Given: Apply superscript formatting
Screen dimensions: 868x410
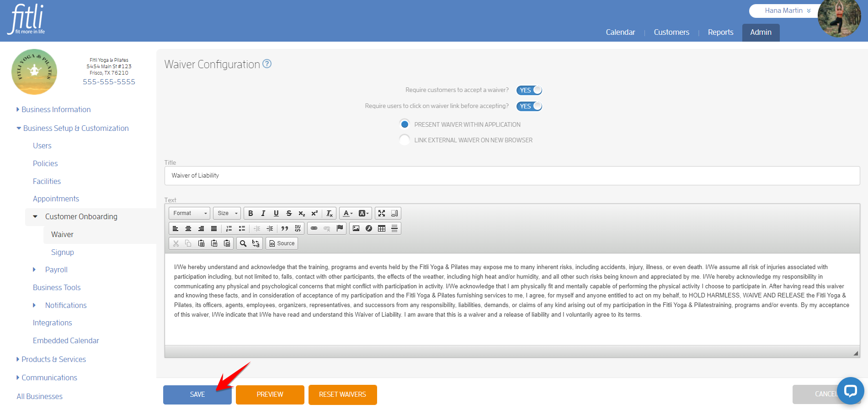Looking at the screenshot, I should pos(314,213).
